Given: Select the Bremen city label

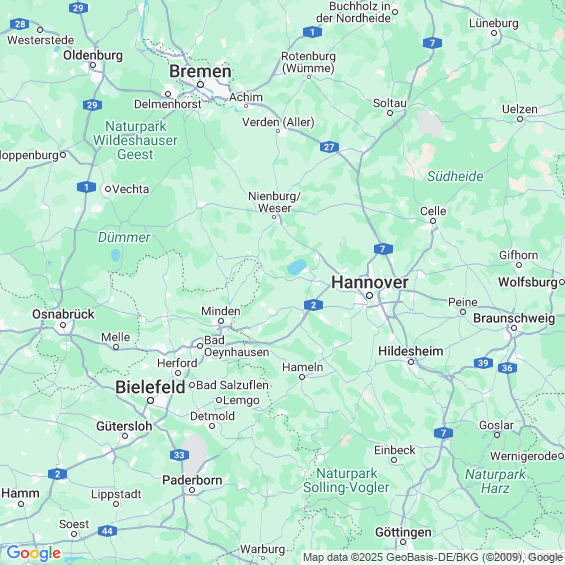Looking at the screenshot, I should 200,71.
